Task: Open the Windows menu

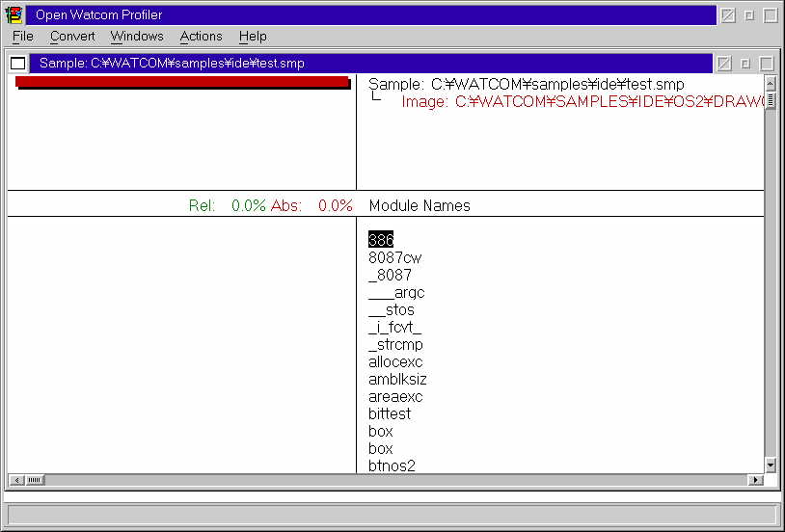Action: [x=136, y=36]
